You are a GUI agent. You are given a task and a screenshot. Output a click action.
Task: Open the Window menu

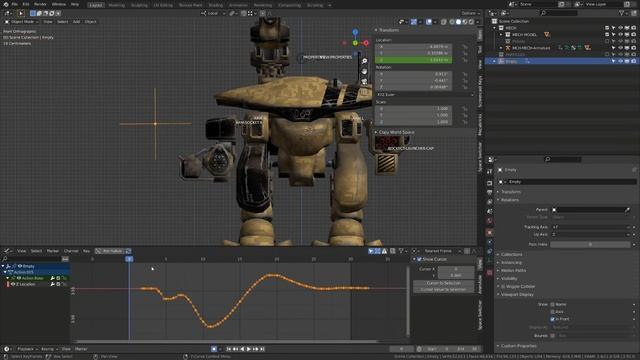(59, 4)
